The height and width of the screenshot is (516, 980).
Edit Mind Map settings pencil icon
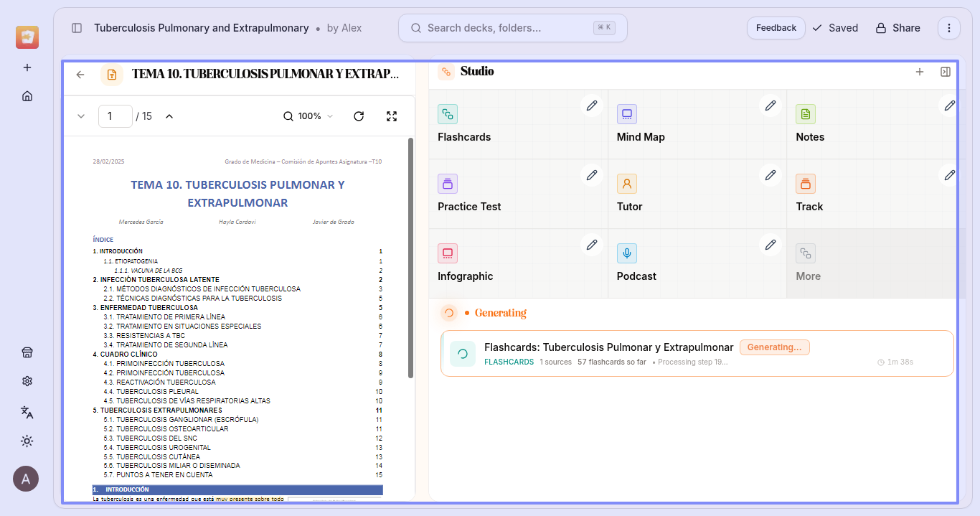coord(771,105)
